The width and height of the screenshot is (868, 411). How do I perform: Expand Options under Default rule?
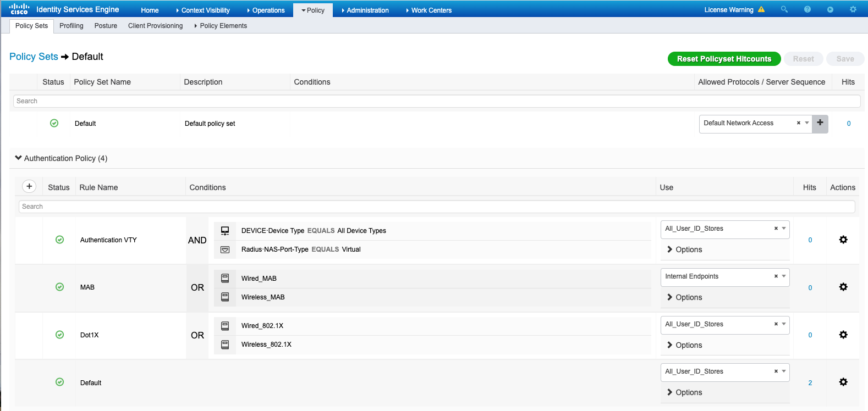(684, 392)
